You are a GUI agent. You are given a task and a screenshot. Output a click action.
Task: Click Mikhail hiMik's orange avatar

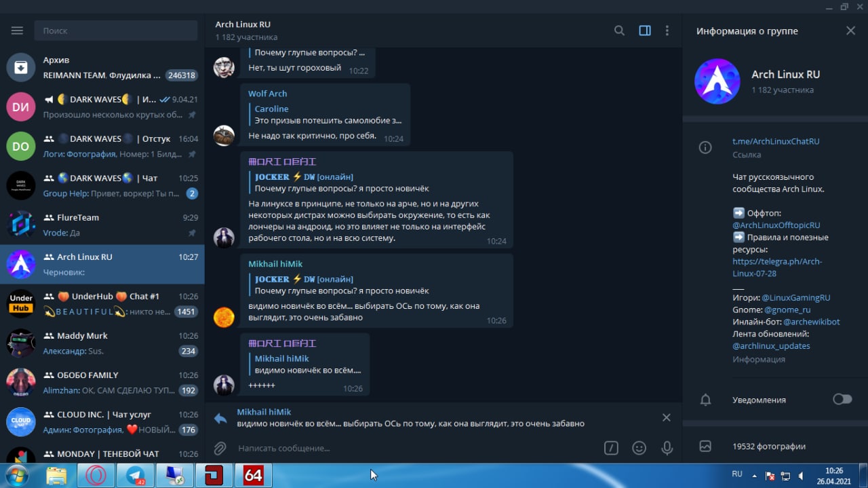[224, 317]
